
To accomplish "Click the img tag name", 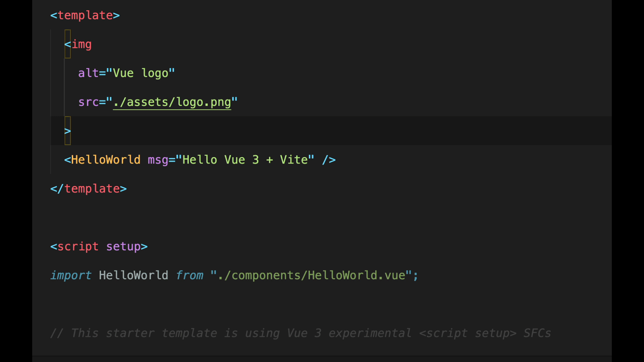I will (82, 44).
